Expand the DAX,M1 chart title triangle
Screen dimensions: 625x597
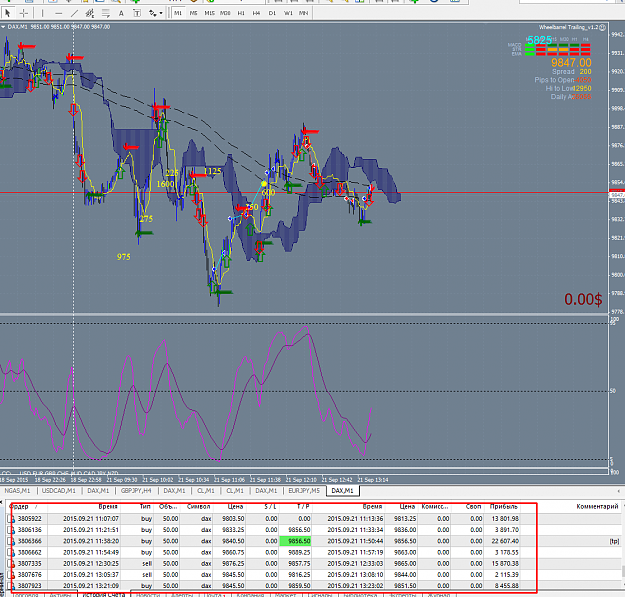click(3, 27)
